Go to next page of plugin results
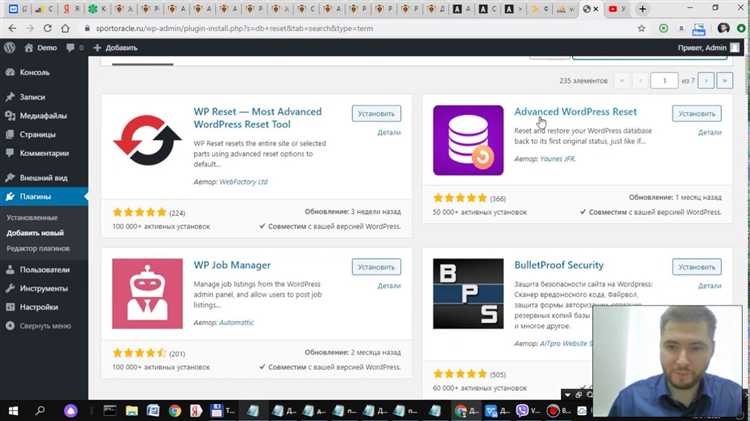This screenshot has width=750, height=421. click(x=706, y=80)
